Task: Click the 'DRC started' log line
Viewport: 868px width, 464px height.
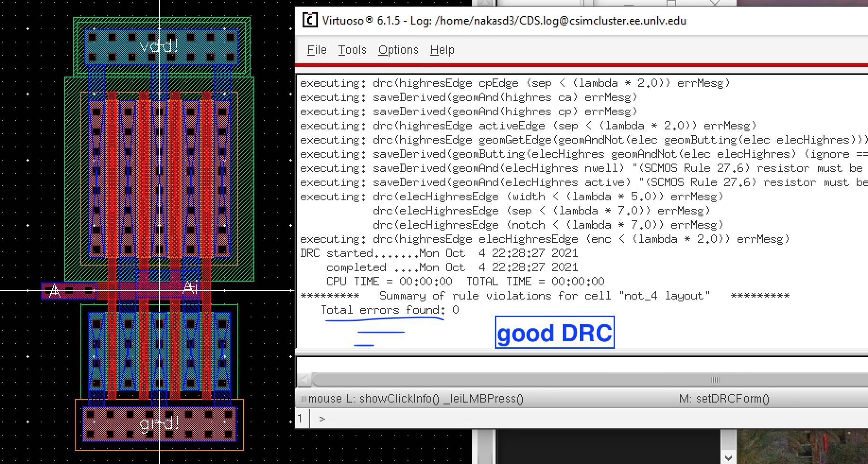Action: pyautogui.click(x=439, y=253)
